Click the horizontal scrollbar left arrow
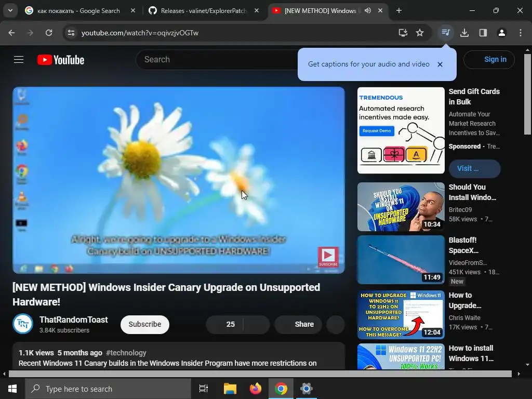The image size is (532, 399). point(4,374)
